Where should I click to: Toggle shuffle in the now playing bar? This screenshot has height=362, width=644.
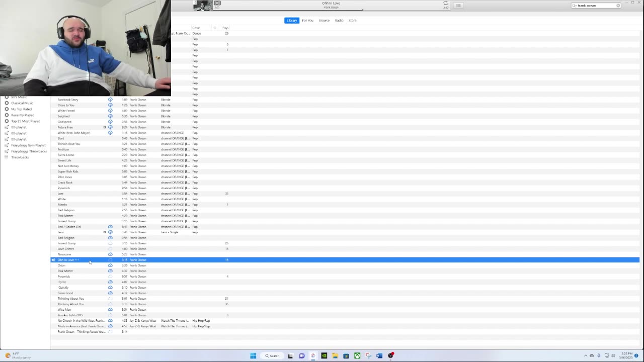[217, 3]
